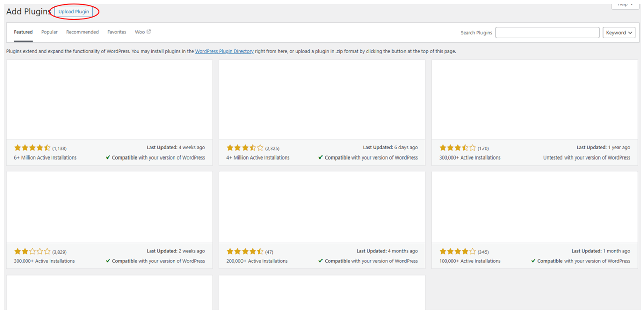644x315 pixels.
Task: Focus the Search Plugins text field
Action: pos(547,33)
